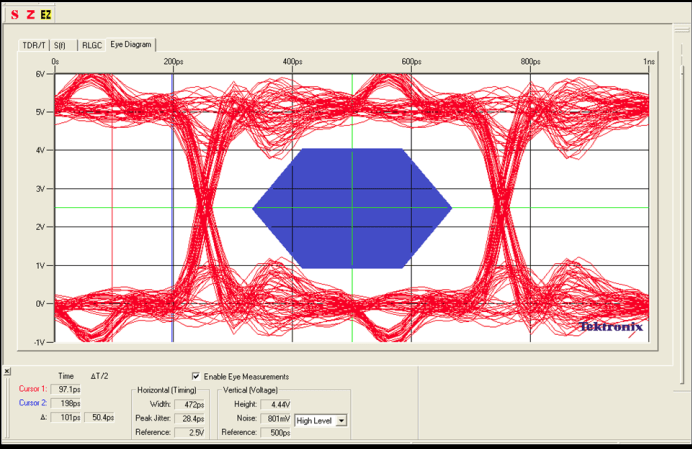The height and width of the screenshot is (449, 692).
Task: Click the horizontal Reference 2.5V field
Action: click(190, 433)
